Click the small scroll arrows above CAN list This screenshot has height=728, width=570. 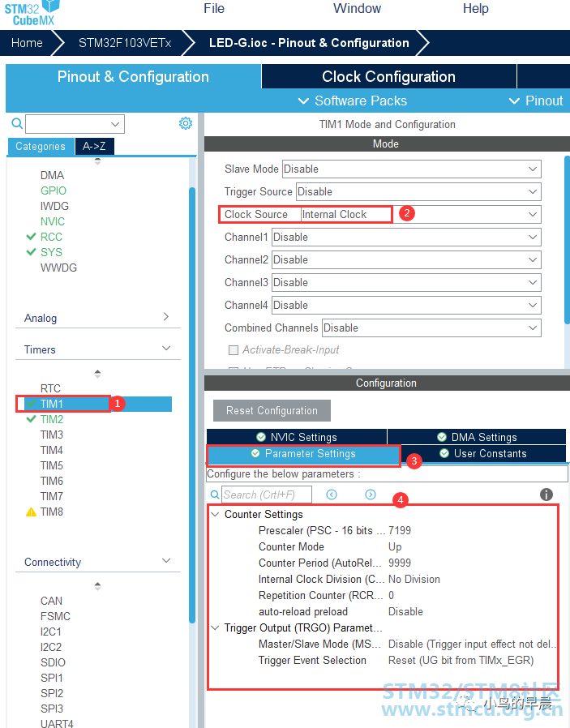(97, 586)
